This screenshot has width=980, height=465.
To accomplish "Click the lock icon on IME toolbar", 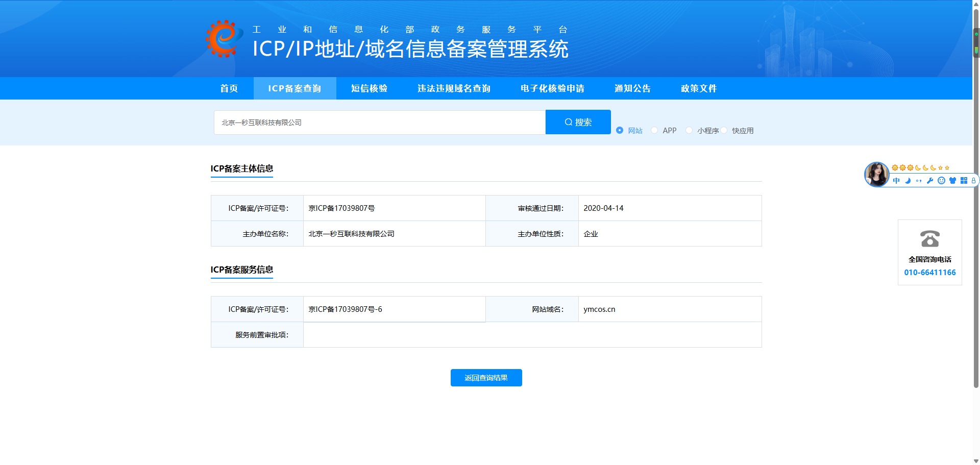I will click(x=973, y=181).
